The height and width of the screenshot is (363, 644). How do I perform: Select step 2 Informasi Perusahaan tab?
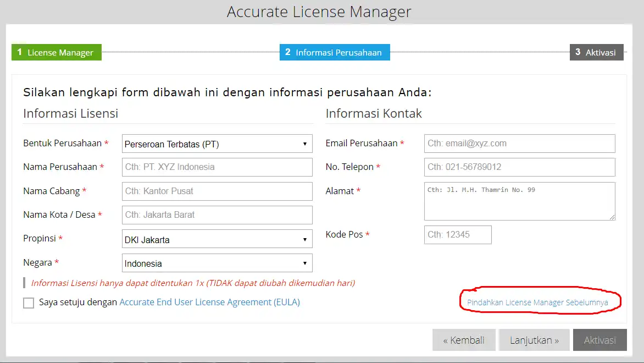click(335, 52)
